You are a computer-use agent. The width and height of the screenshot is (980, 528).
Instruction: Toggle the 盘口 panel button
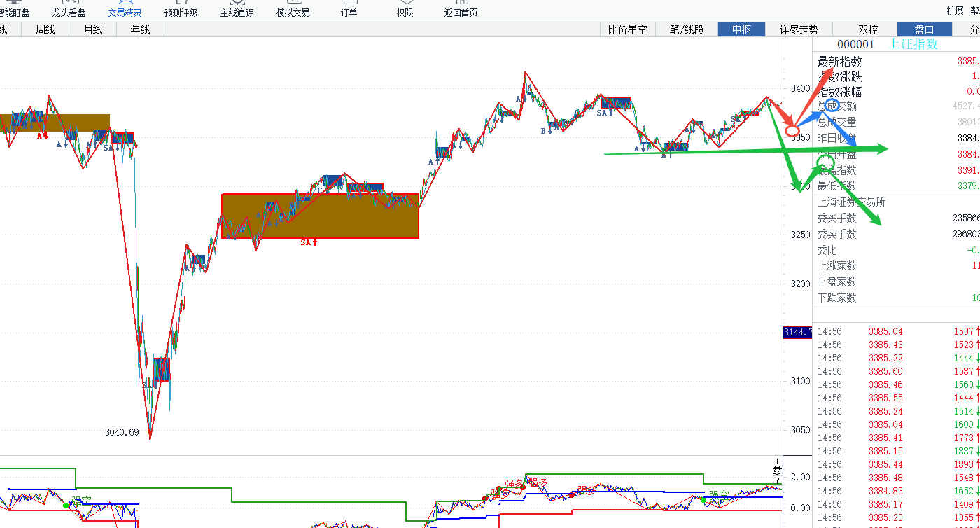coord(924,29)
